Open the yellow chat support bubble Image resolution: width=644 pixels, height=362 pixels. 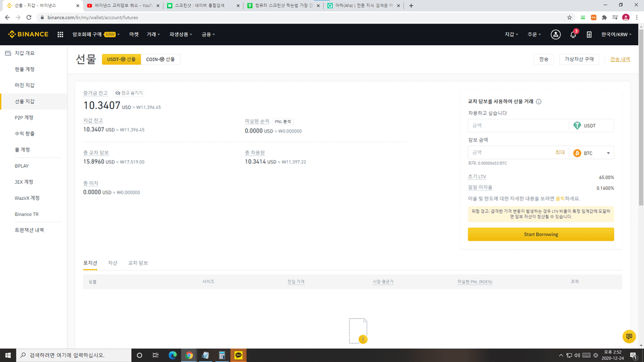pos(629,337)
